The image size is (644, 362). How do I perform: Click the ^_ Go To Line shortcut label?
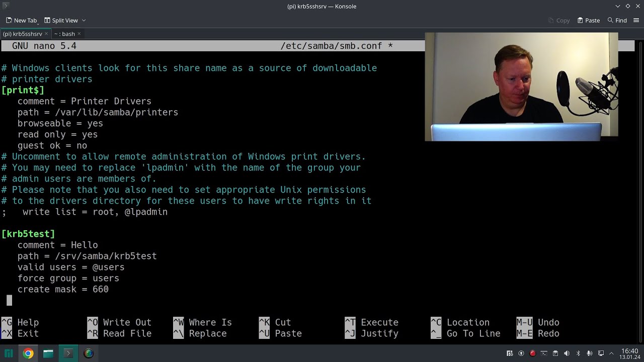point(465,333)
